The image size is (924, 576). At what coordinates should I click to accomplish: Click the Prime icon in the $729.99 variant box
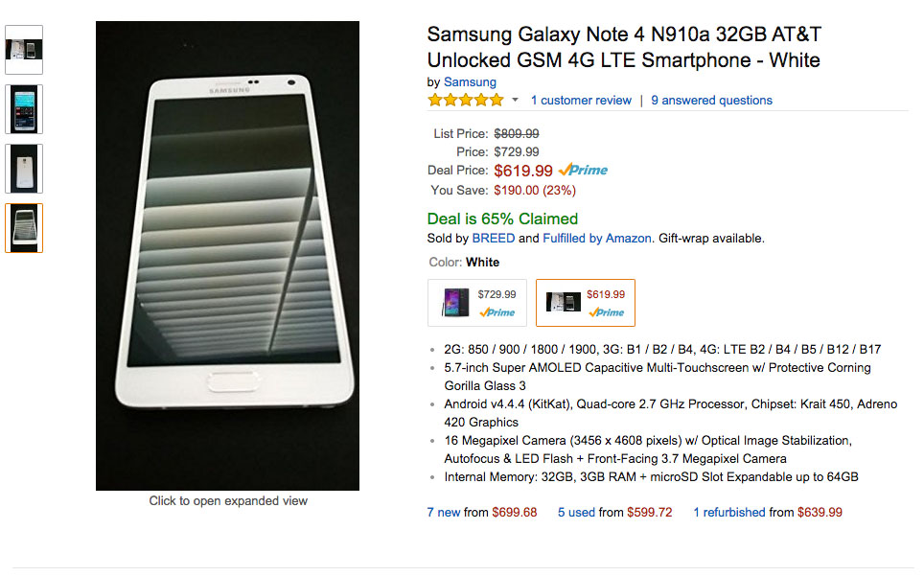(x=498, y=312)
